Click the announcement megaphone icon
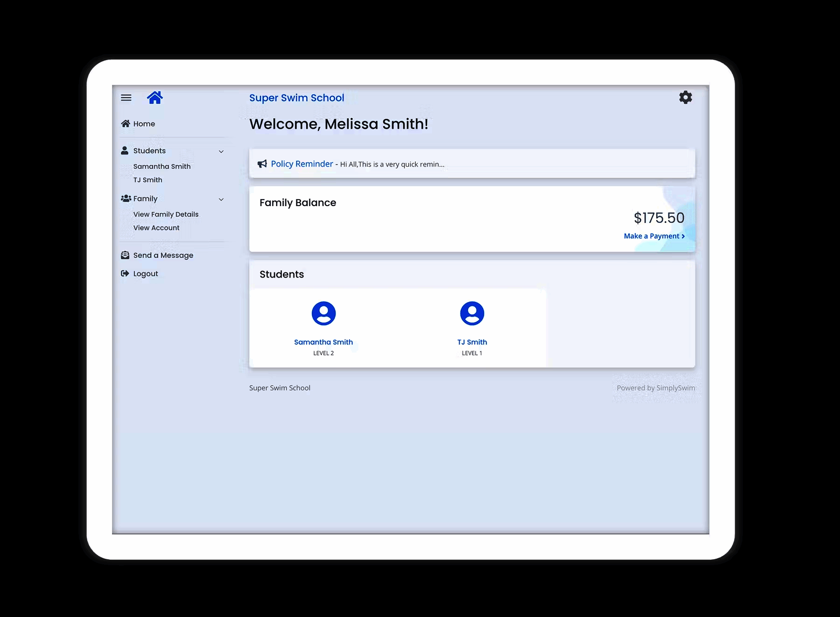Screen dimensions: 840x617 click(x=262, y=164)
